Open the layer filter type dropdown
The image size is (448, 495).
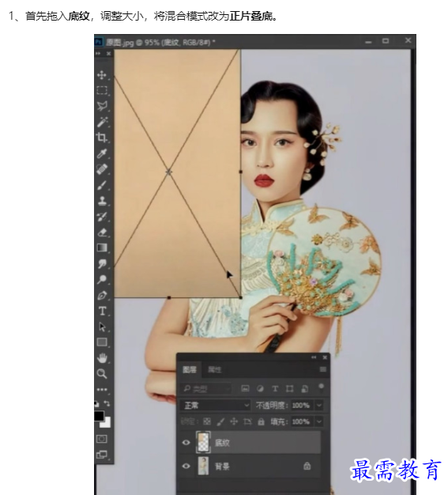(x=205, y=388)
